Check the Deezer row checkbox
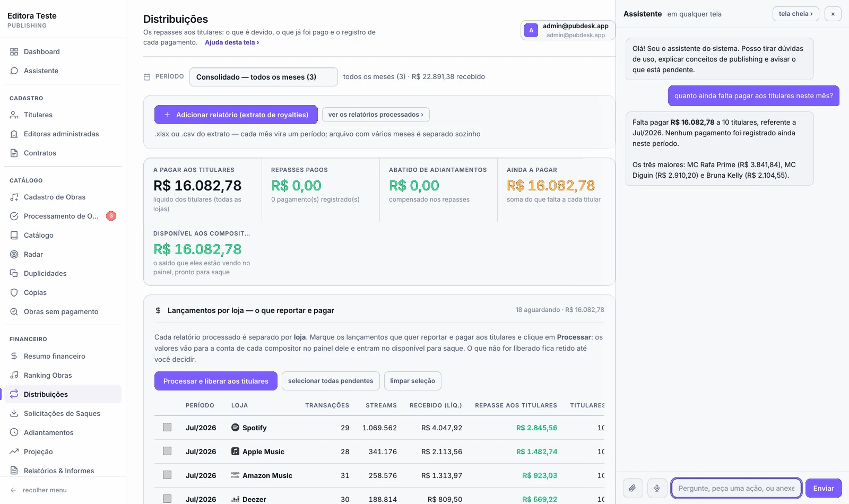Screen dimensions: 849x504 (167, 499)
